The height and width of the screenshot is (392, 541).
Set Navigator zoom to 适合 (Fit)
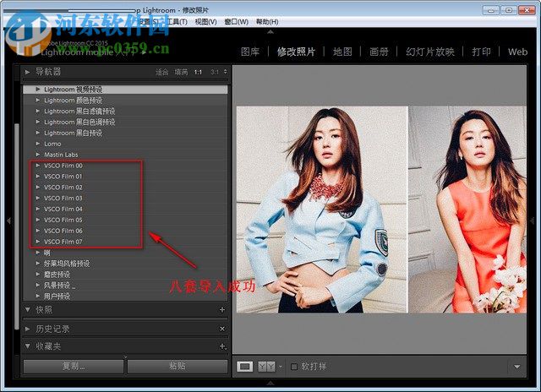point(162,73)
